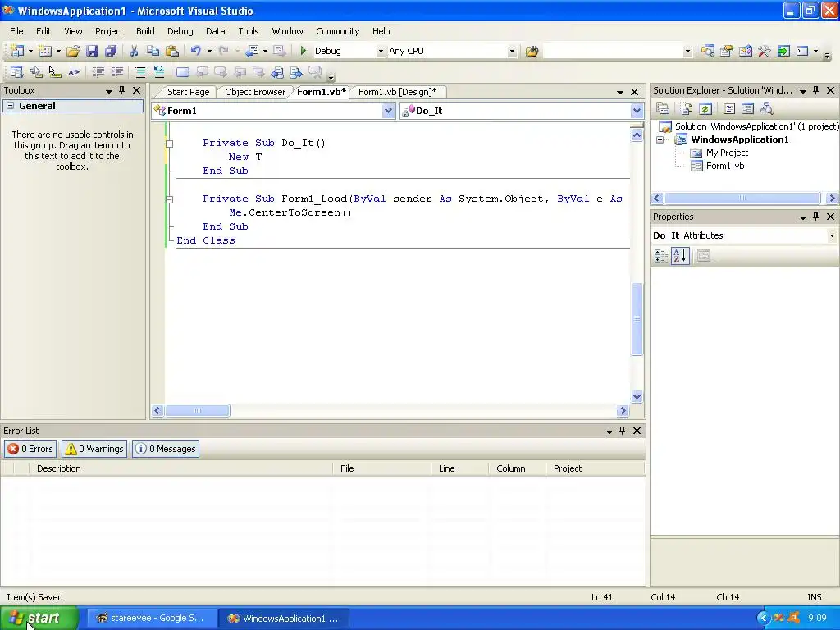Select Form1.vb in Solution Explorer

[725, 166]
